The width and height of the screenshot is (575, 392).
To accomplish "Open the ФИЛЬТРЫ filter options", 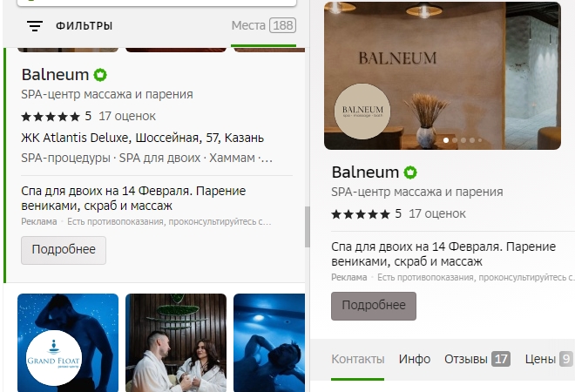I will tap(84, 26).
